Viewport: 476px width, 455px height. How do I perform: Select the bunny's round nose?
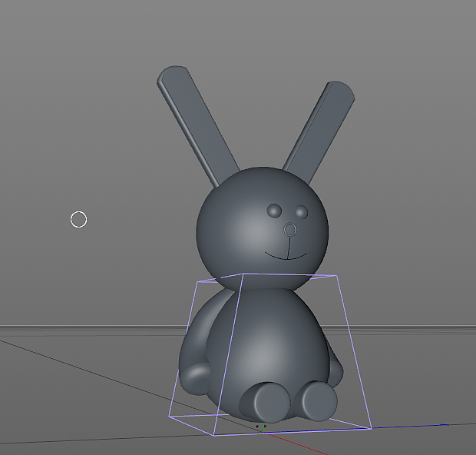point(290,230)
